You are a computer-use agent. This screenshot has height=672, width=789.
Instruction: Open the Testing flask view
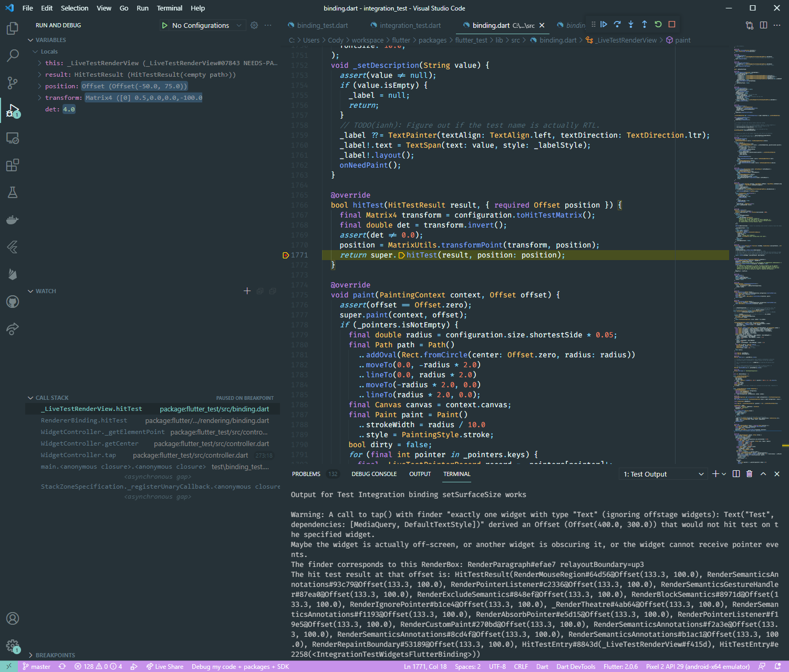pos(13,192)
